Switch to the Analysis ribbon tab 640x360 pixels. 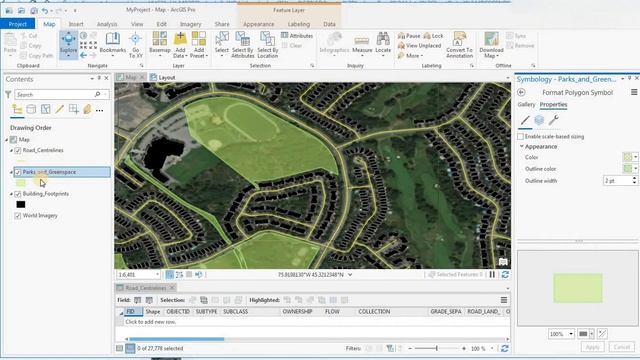pyautogui.click(x=107, y=24)
